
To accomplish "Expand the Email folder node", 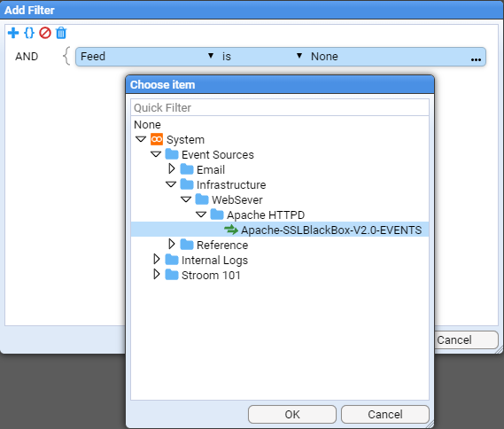I will pyautogui.click(x=172, y=168).
